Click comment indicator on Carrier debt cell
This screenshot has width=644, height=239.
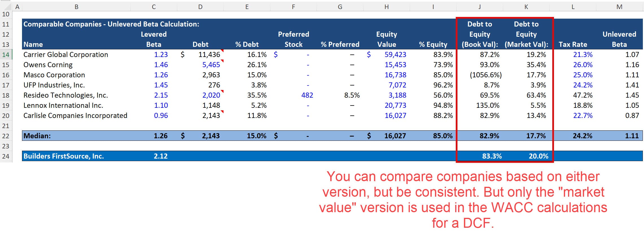coord(222,51)
